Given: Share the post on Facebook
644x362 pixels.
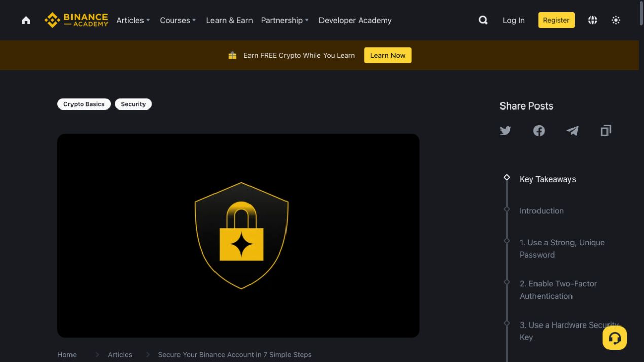Looking at the screenshot, I should tap(539, 131).
